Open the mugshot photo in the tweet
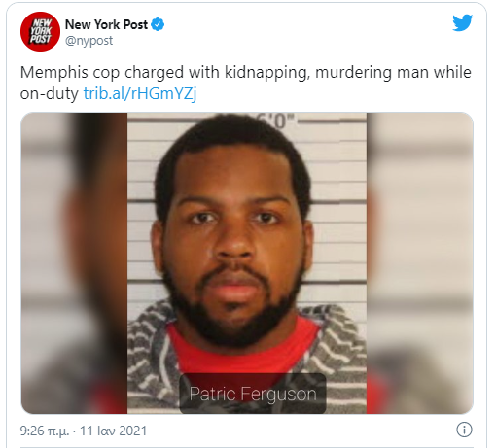This screenshot has height=448, width=496. [x=247, y=263]
